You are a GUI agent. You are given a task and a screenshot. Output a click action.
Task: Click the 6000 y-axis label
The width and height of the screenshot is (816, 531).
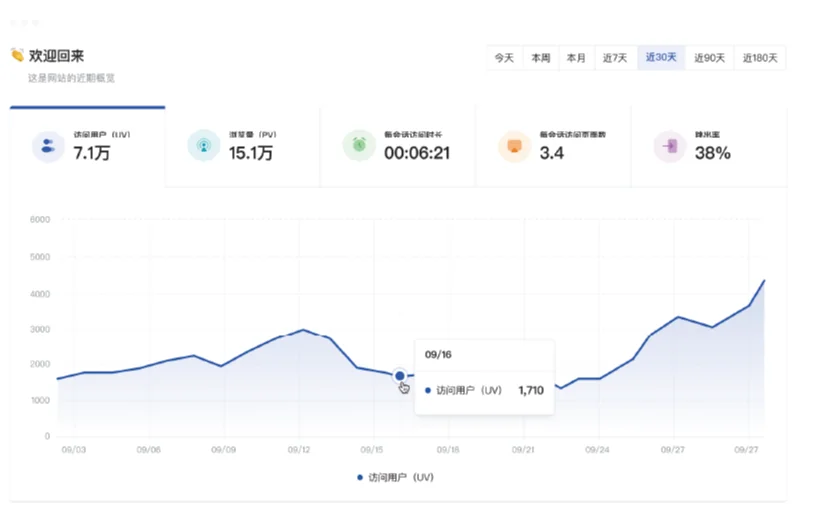[40, 220]
